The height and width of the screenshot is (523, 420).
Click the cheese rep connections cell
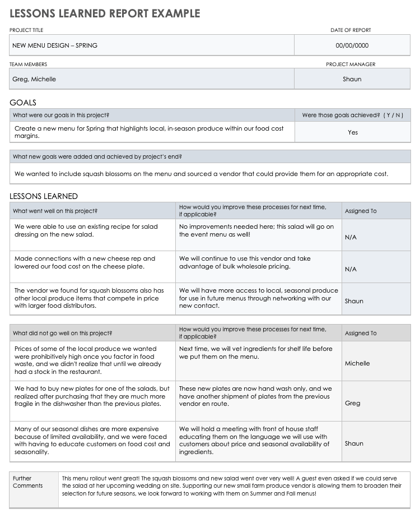coord(92,266)
